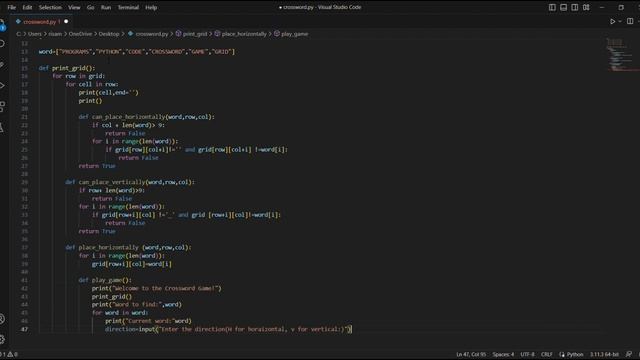
Task: Open feedback icon in status bar
Action: 629,354
